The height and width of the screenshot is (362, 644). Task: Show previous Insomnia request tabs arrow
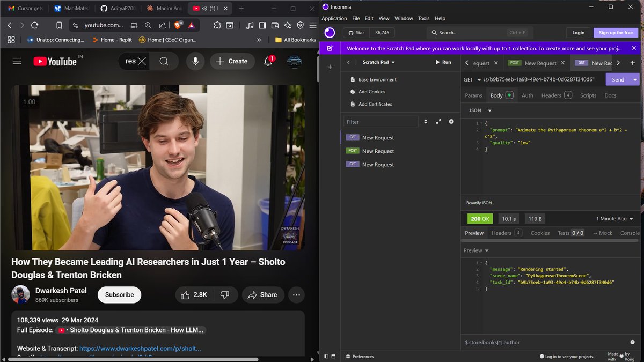coord(466,63)
